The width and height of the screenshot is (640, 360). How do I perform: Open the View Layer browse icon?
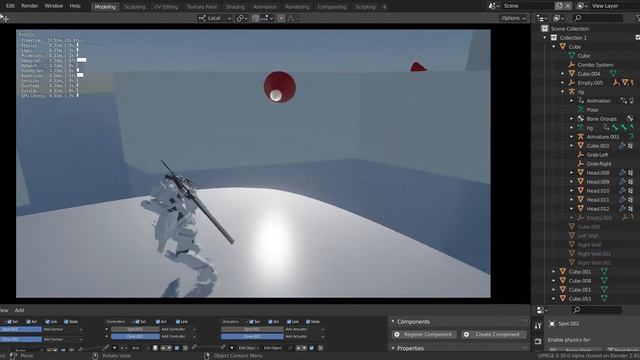(x=582, y=6)
